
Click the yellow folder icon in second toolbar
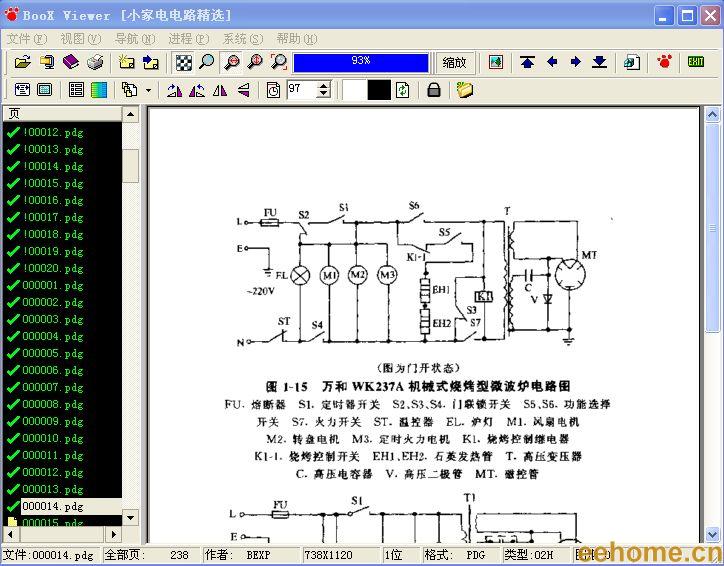pyautogui.click(x=465, y=90)
